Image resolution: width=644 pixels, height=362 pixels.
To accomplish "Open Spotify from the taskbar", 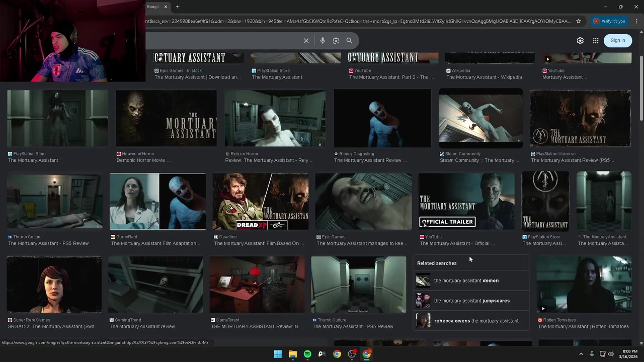I will click(307, 354).
